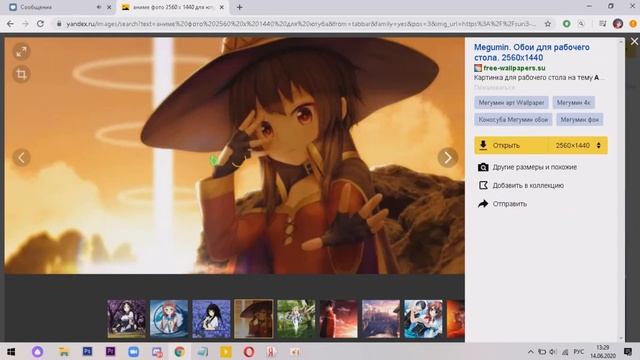This screenshot has height=360, width=640.
Task: Click Другие размеры и похожие
Action: tap(534, 167)
